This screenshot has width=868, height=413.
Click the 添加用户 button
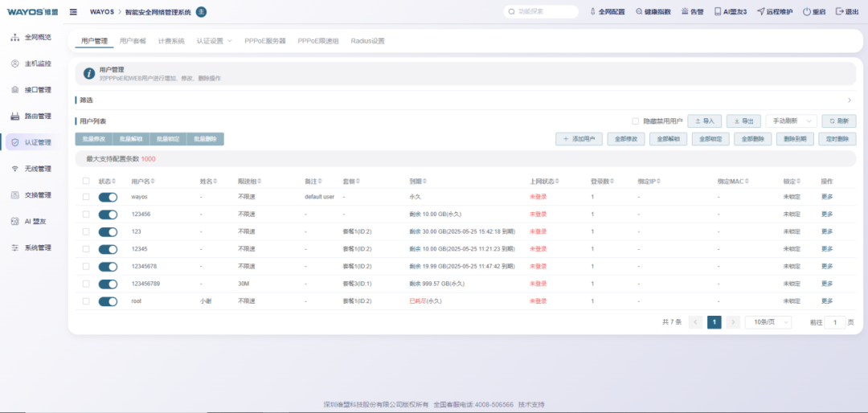[579, 139]
